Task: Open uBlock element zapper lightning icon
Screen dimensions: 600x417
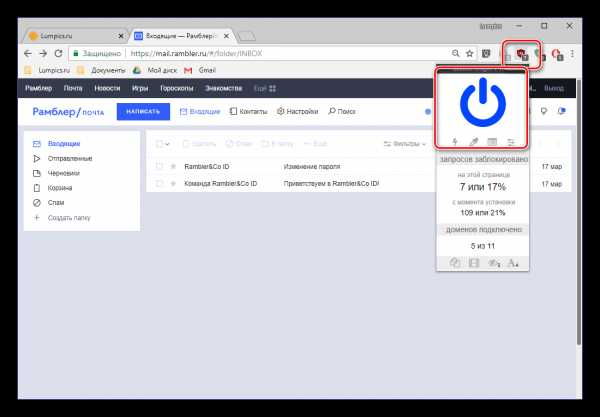Action: (455, 143)
